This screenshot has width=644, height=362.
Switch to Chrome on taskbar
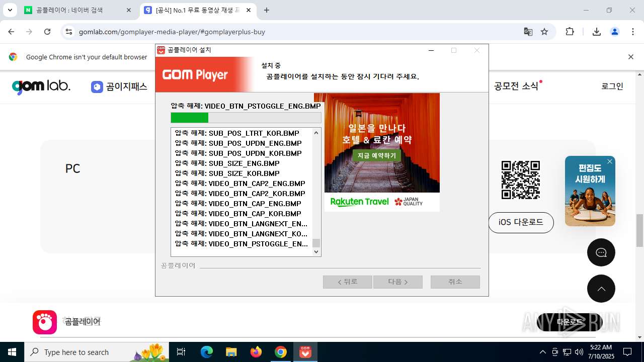click(281, 352)
